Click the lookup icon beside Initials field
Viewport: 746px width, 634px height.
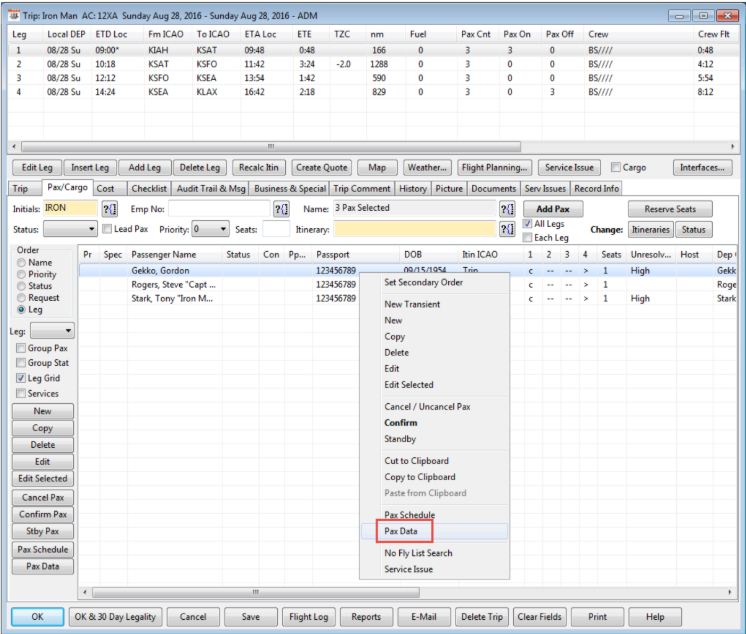110,209
